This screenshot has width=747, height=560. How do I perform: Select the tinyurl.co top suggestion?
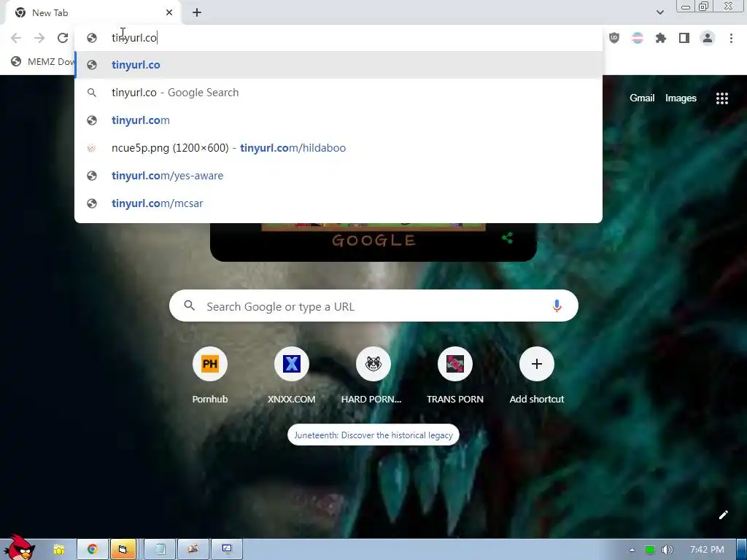[338, 65]
